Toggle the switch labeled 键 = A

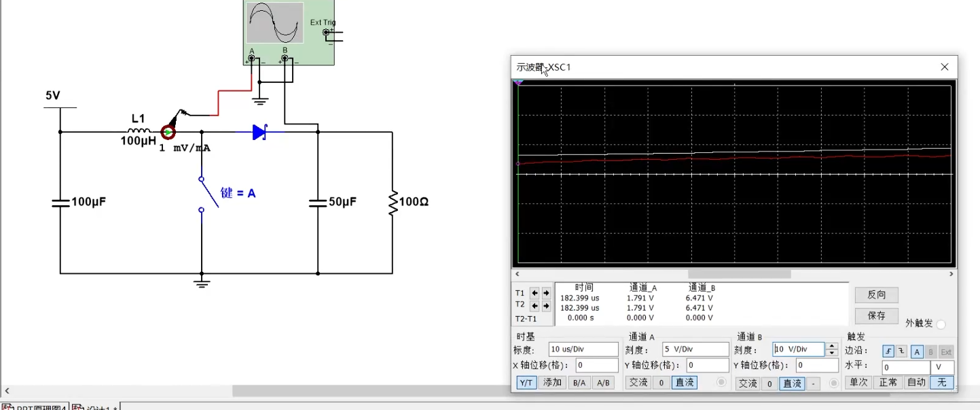tap(209, 194)
